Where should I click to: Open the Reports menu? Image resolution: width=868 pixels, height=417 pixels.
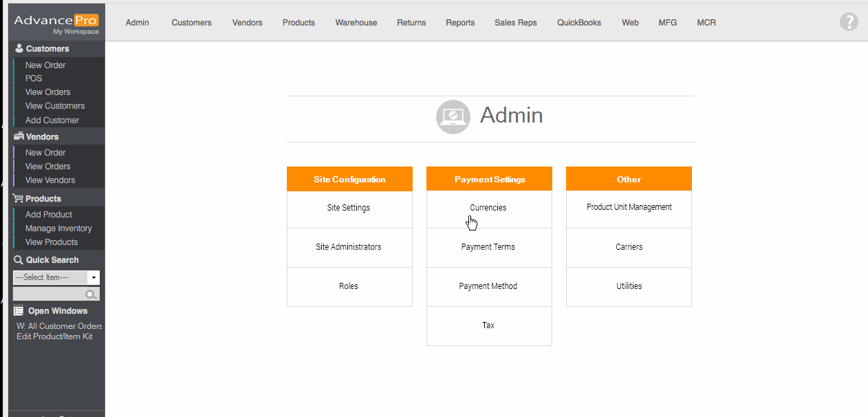(459, 23)
